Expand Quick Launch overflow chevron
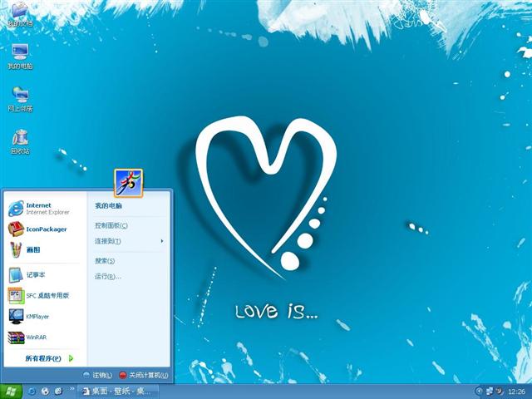The height and width of the screenshot is (399, 532). (x=72, y=389)
